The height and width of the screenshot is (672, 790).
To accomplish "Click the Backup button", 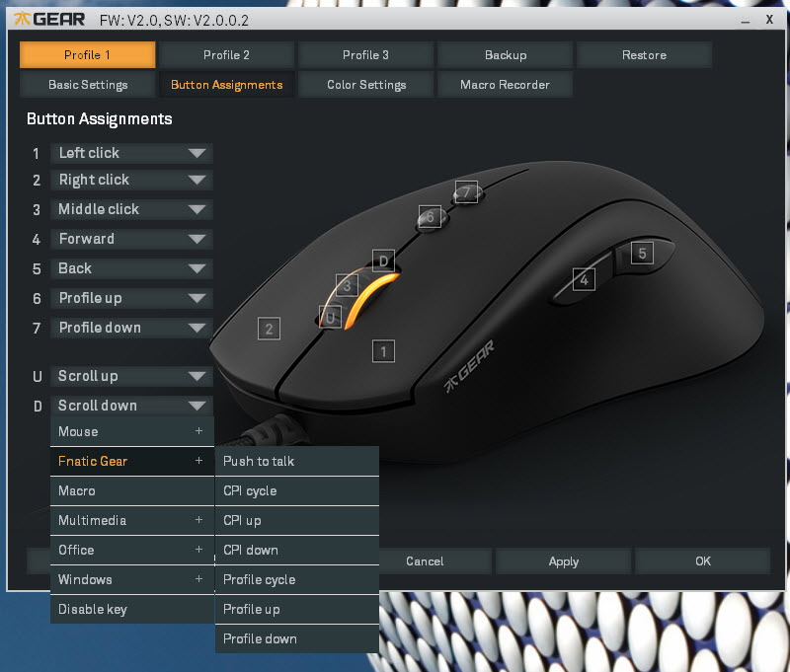I will point(506,55).
